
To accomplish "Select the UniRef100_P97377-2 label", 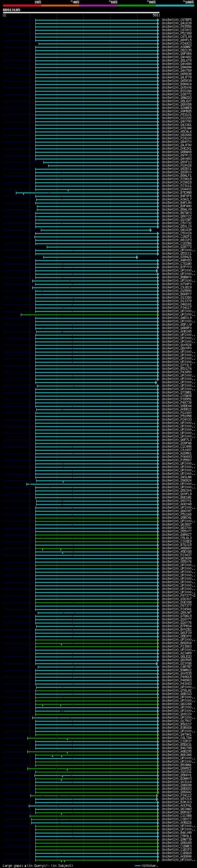I will coord(179,595).
